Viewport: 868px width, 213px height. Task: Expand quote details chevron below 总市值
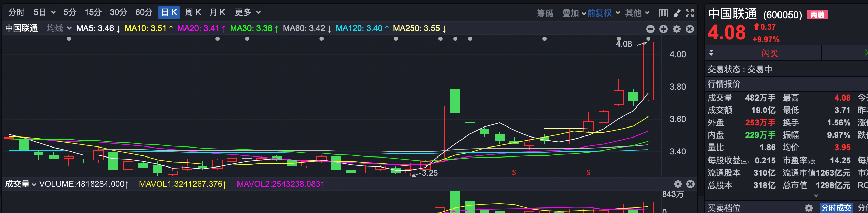click(x=816, y=196)
